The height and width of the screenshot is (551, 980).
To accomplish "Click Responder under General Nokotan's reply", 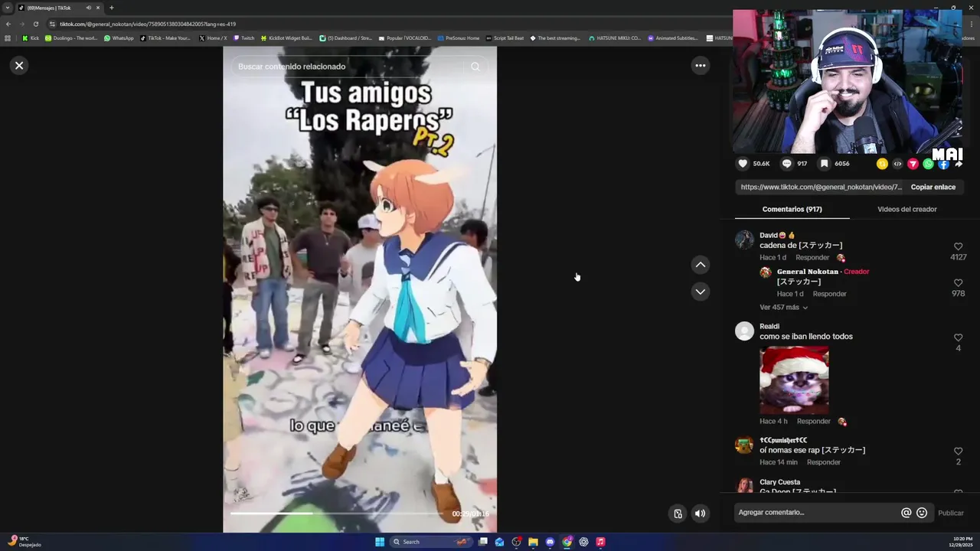I will click(829, 294).
